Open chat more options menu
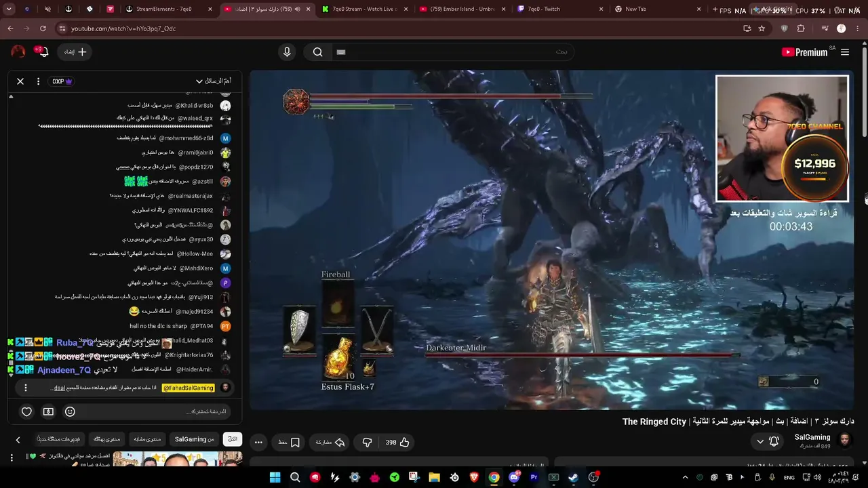Image resolution: width=868 pixels, height=488 pixels. (x=38, y=81)
